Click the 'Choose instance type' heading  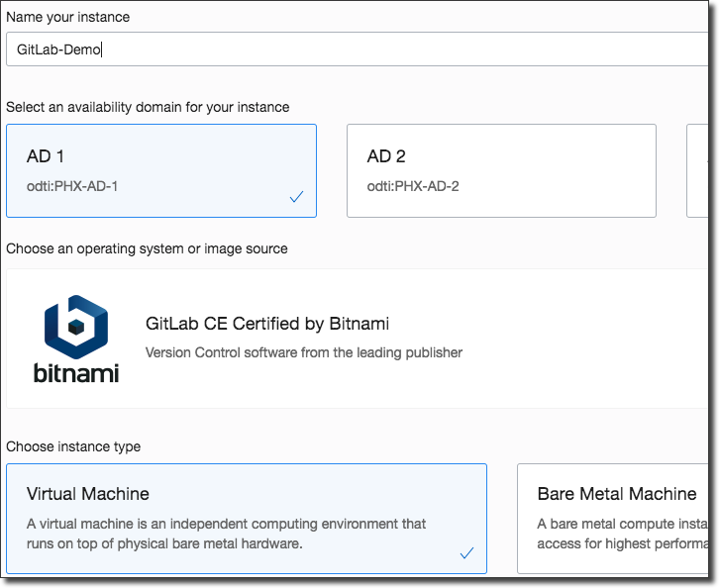click(73, 446)
